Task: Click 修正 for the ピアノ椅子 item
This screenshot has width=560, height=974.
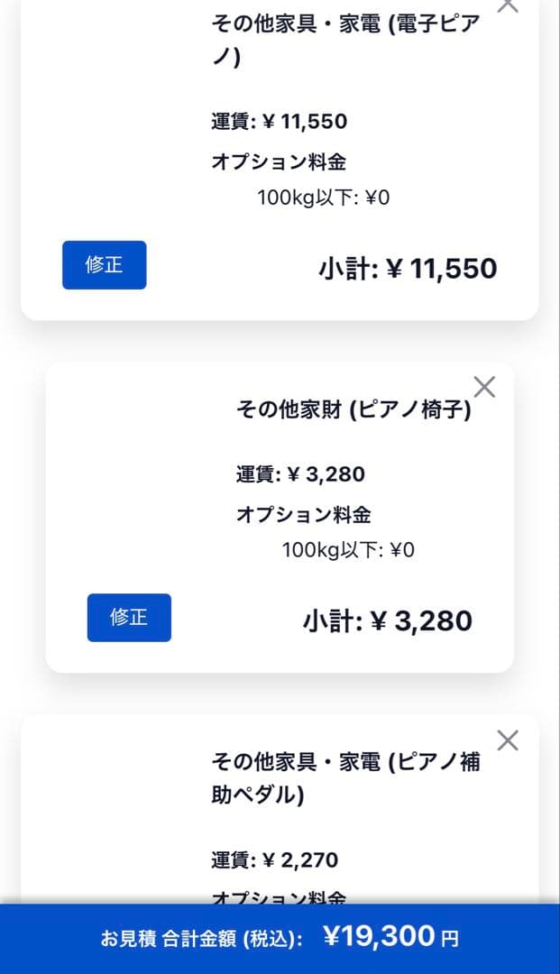Action: pyautogui.click(x=129, y=618)
